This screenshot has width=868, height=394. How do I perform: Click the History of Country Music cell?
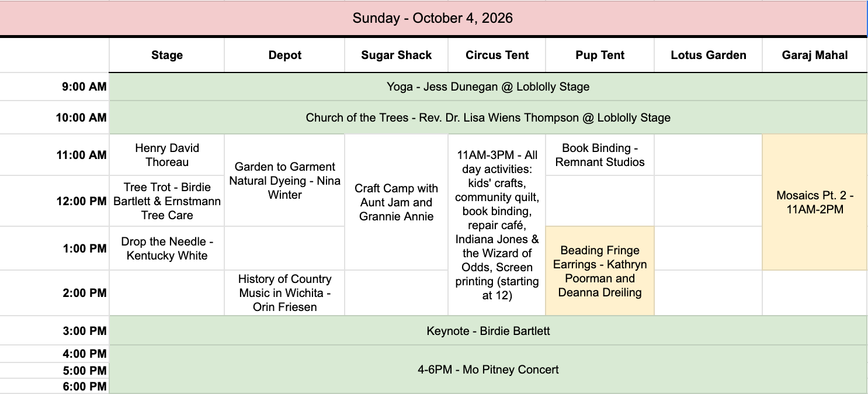point(285,293)
